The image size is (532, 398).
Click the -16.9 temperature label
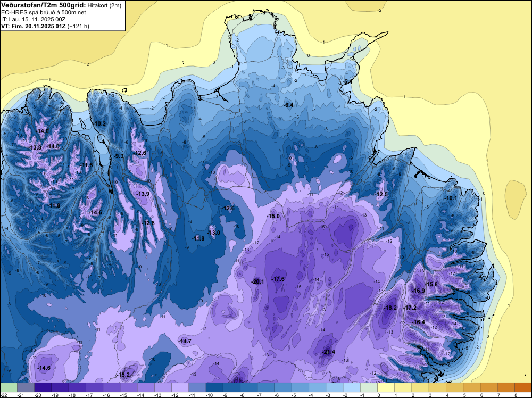[x=418, y=291]
